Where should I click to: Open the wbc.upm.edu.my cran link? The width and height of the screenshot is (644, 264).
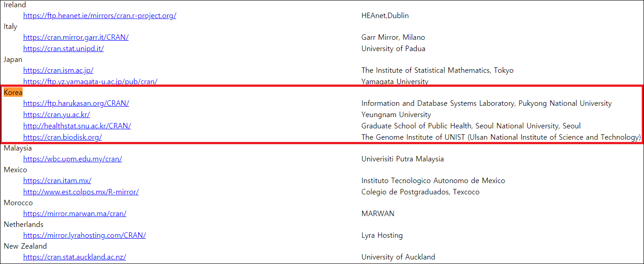click(72, 159)
